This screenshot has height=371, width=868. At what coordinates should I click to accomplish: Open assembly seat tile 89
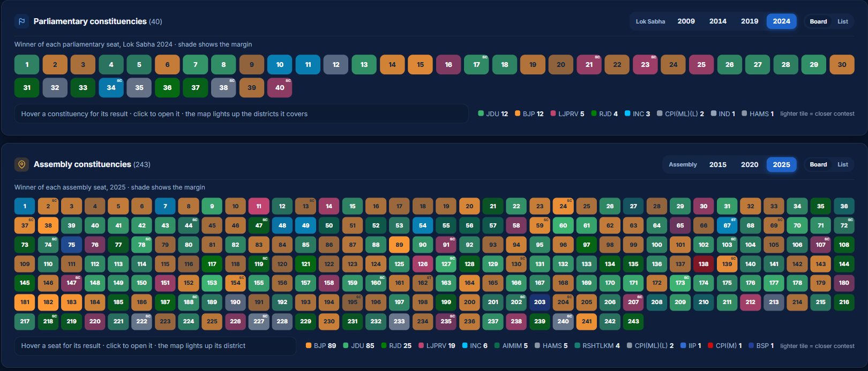tap(399, 245)
